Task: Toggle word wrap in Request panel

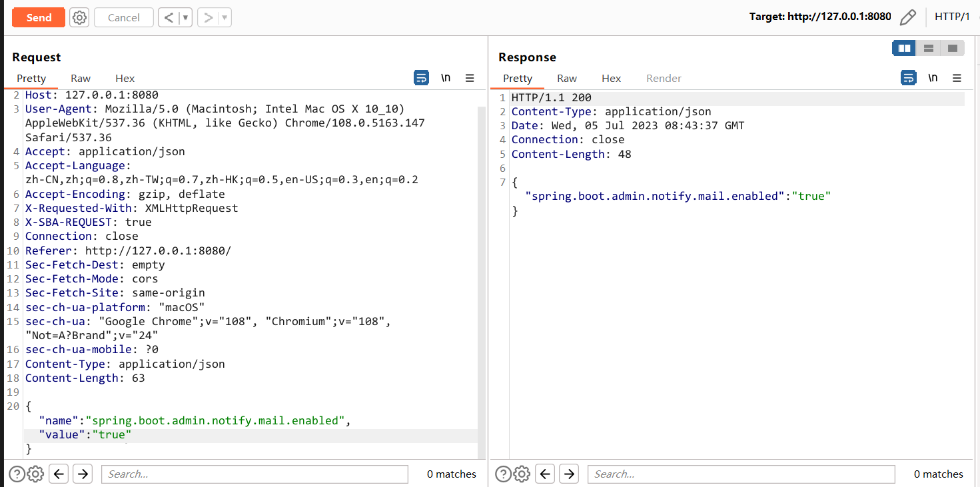Action: [x=422, y=78]
